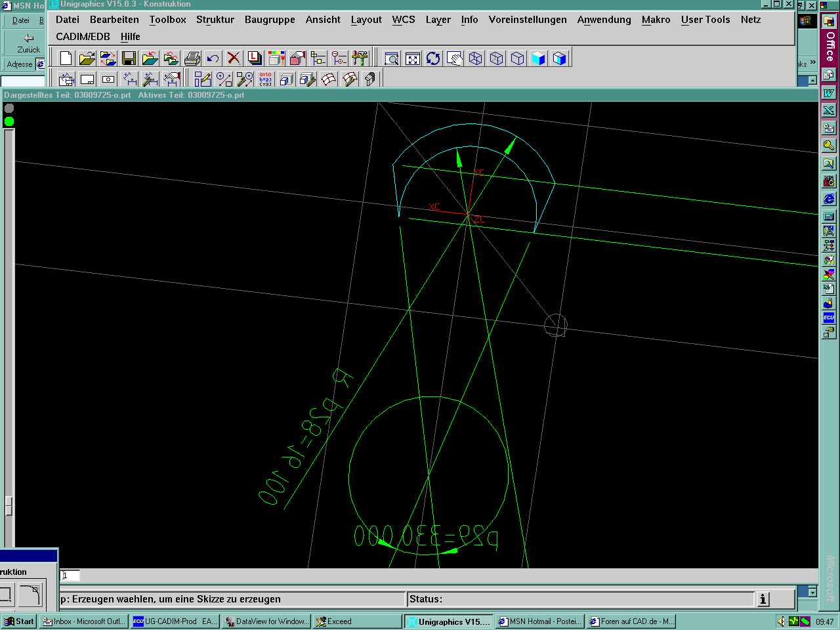The image size is (840, 630).
Task: Switch to shaded cyan cube display
Action: pos(539,58)
